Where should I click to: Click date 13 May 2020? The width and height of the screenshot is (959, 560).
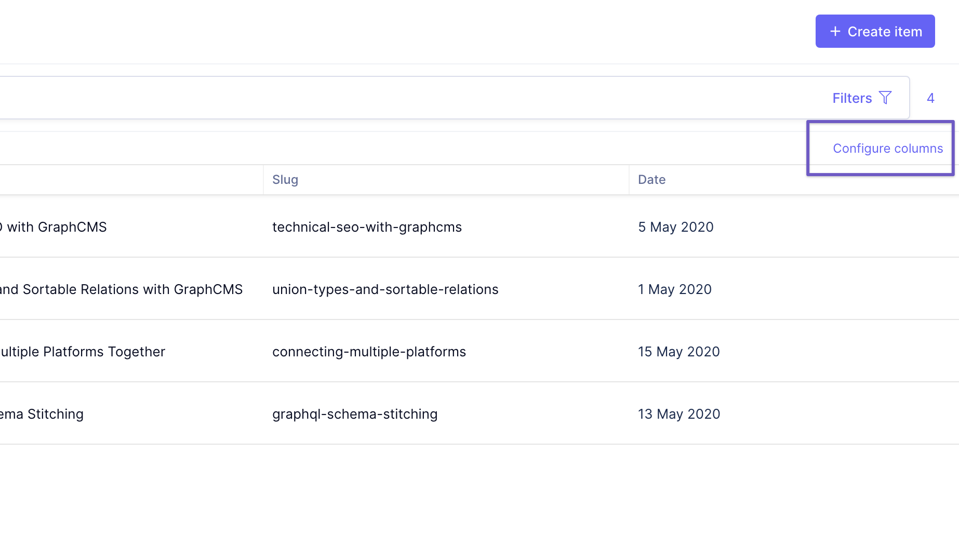coord(678,414)
